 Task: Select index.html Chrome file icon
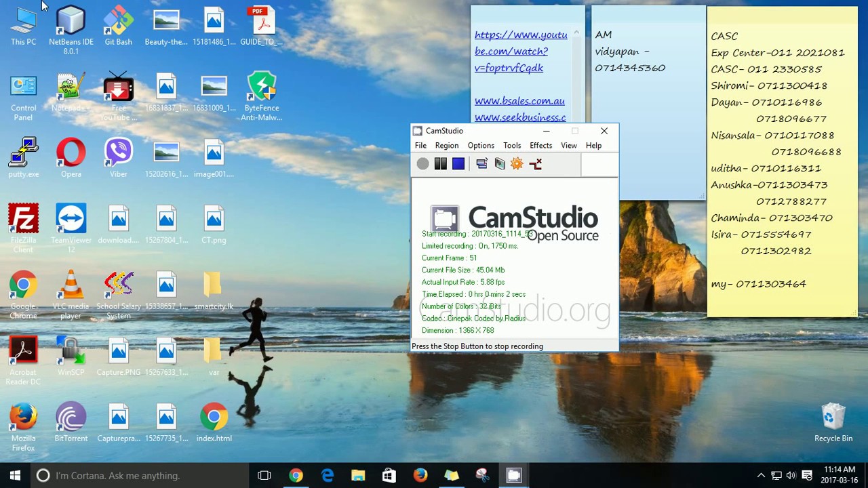[214, 423]
